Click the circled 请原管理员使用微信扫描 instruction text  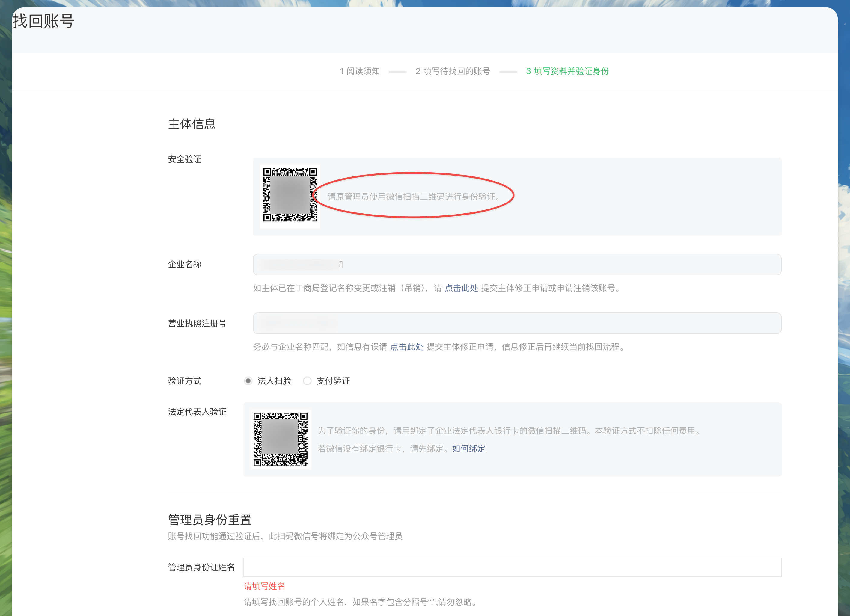click(x=414, y=197)
